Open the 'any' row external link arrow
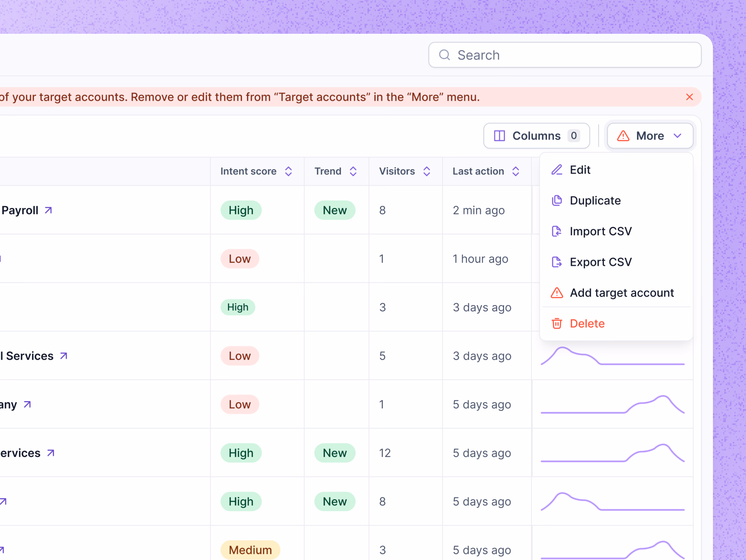746x560 pixels. (x=27, y=405)
